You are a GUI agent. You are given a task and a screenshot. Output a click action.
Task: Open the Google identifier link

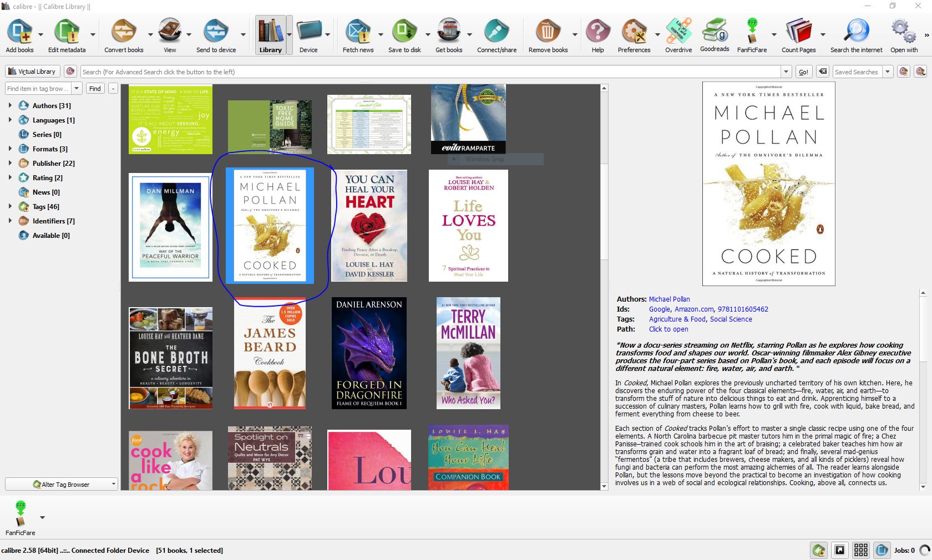coord(660,309)
